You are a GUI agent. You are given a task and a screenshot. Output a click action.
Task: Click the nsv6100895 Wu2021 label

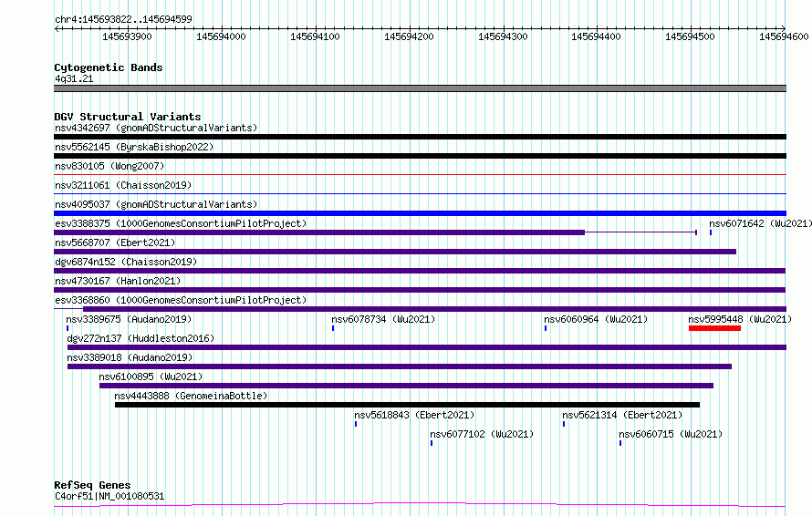tap(151, 377)
